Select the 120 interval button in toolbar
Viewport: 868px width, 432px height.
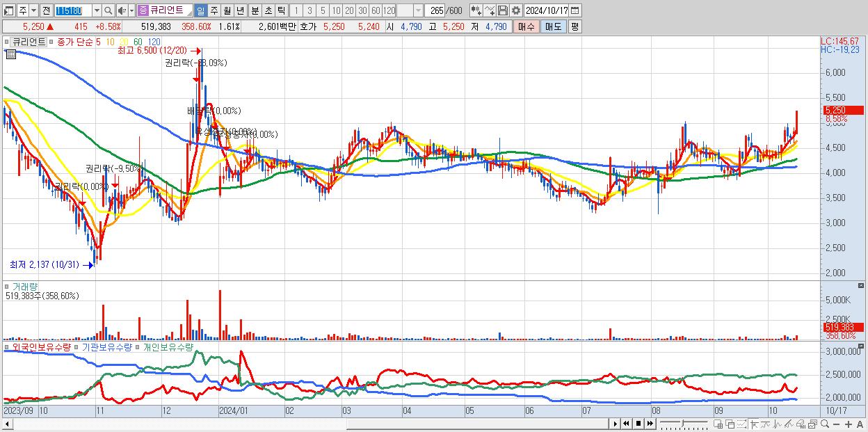click(389, 10)
